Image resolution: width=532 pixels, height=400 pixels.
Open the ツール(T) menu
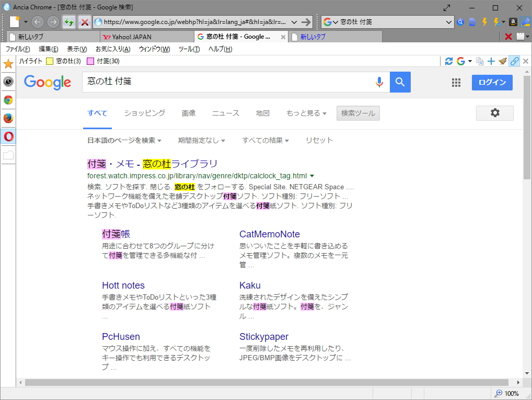pyautogui.click(x=189, y=49)
